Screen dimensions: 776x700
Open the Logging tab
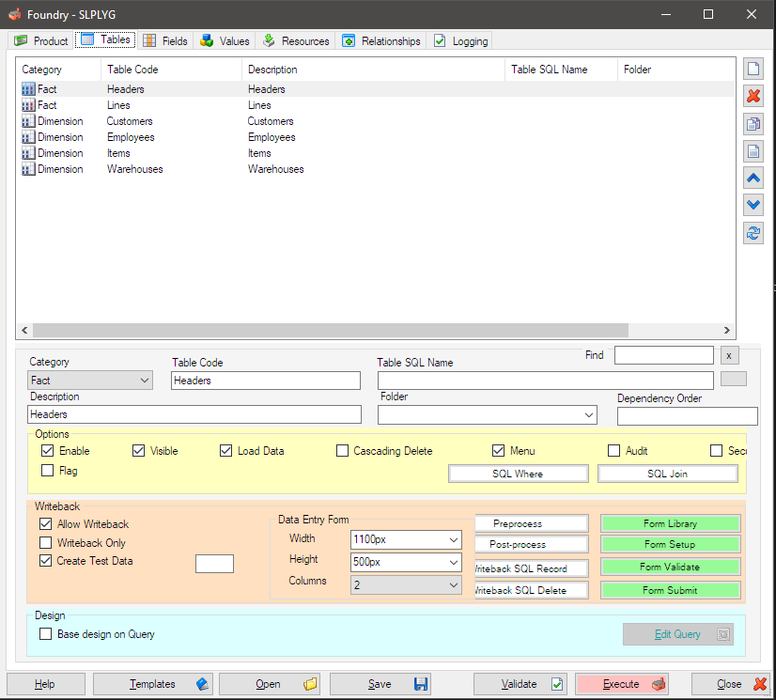coord(460,40)
